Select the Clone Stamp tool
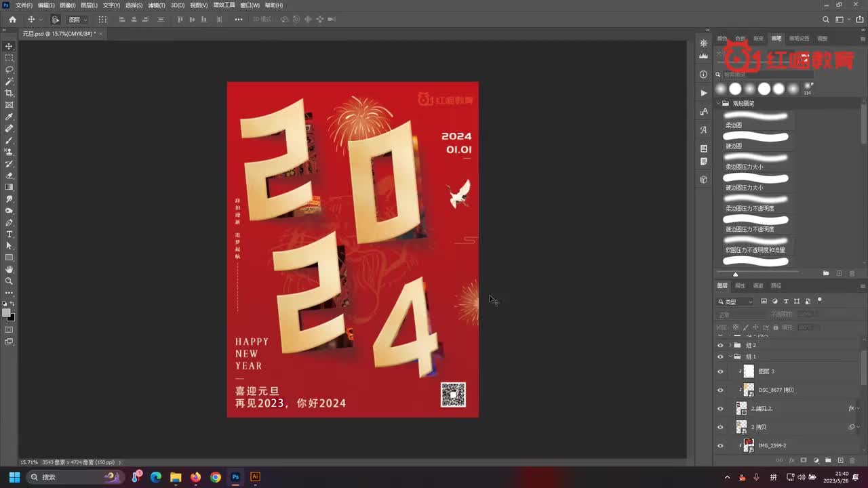This screenshot has width=868, height=488. 9,152
